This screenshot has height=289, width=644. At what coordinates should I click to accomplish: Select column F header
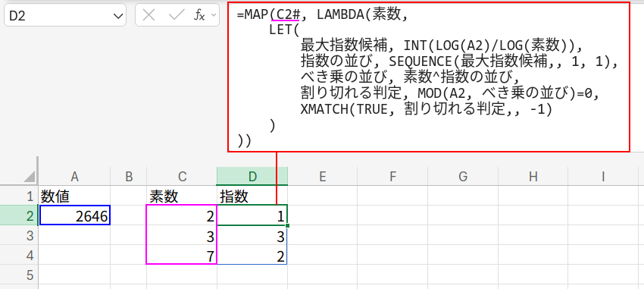point(392,177)
